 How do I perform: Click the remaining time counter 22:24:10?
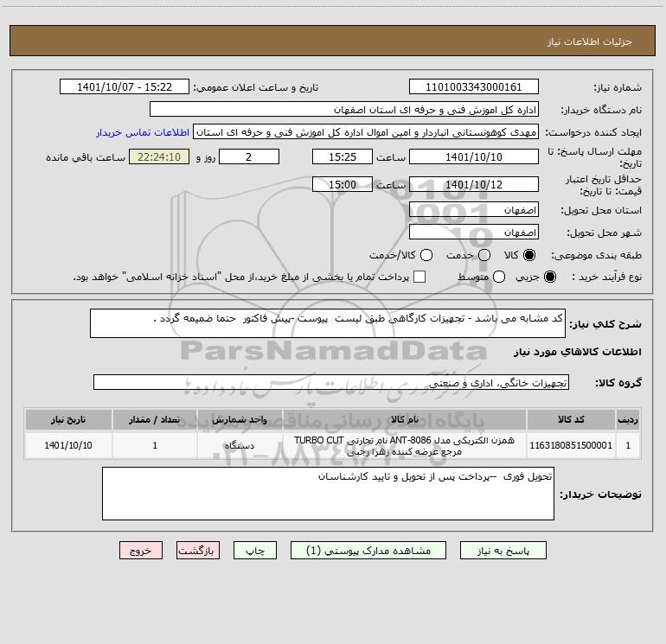[159, 156]
